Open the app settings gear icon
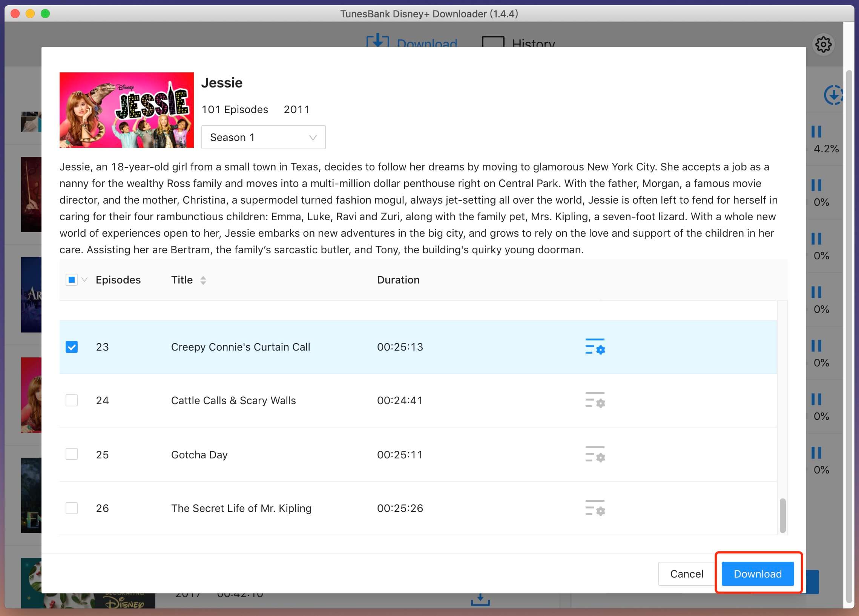Image resolution: width=859 pixels, height=616 pixels. [823, 45]
